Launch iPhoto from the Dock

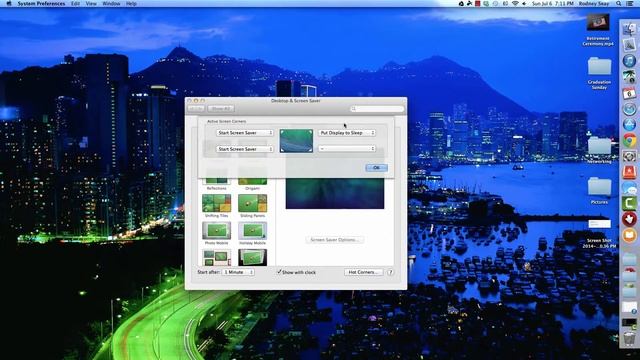[629, 77]
